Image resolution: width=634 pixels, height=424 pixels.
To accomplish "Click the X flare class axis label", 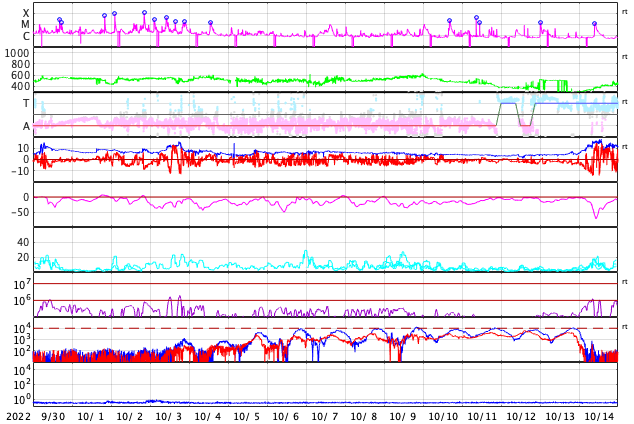I will (25, 13).
